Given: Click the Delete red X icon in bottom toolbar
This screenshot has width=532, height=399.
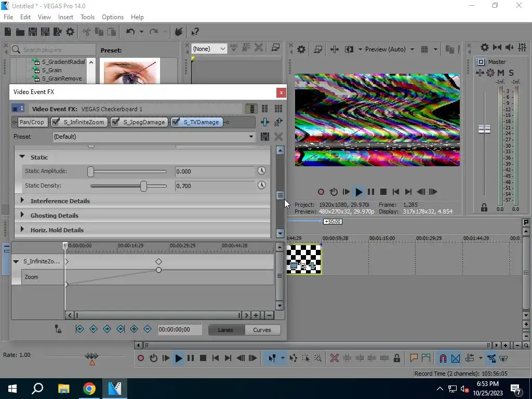Looking at the screenshot, I should tap(334, 358).
